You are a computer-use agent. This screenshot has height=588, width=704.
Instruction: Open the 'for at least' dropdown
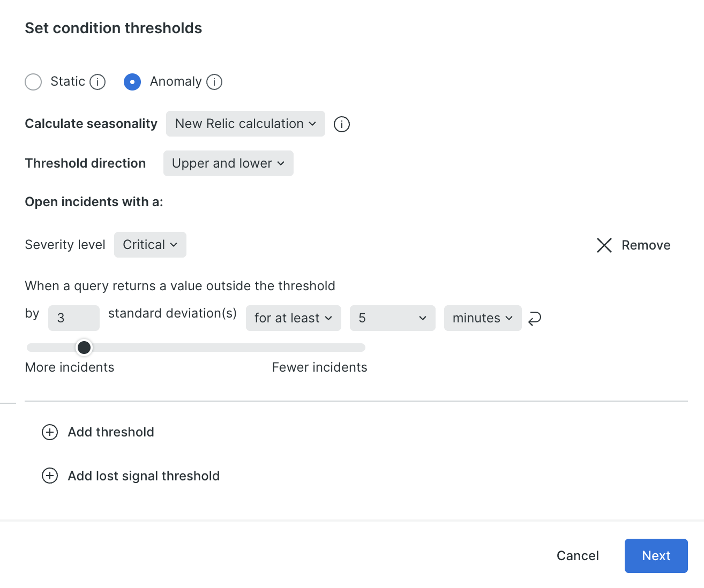(x=294, y=318)
